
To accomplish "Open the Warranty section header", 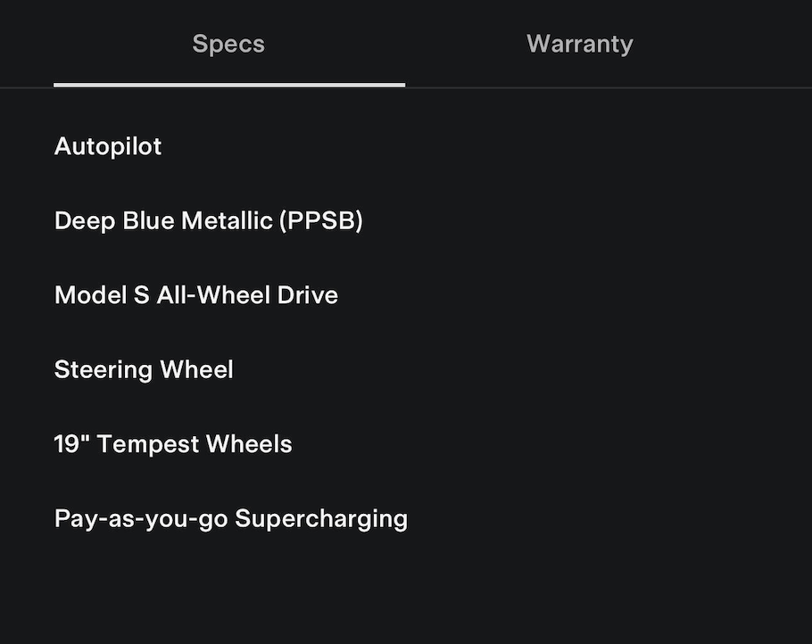I will tap(579, 44).
